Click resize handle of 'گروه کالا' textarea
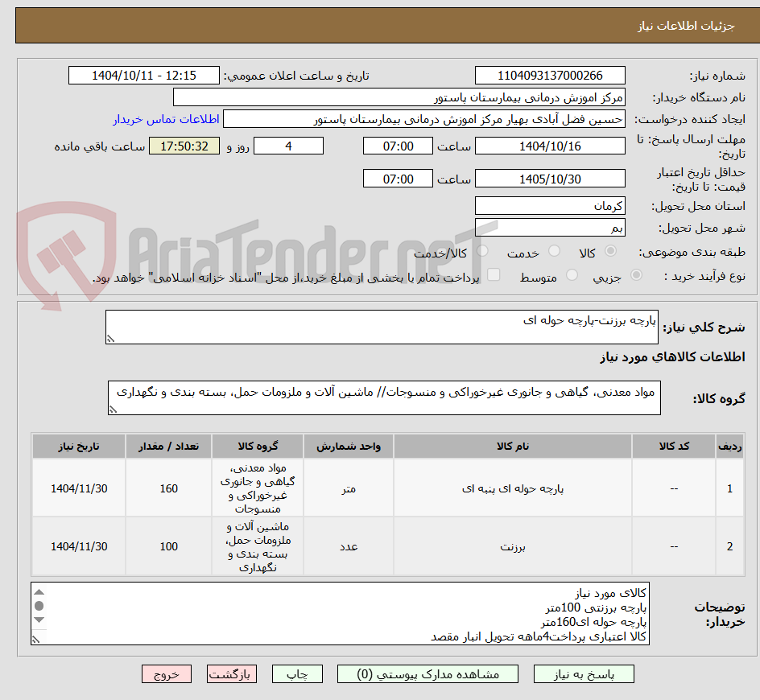The image size is (760, 700). [x=113, y=410]
